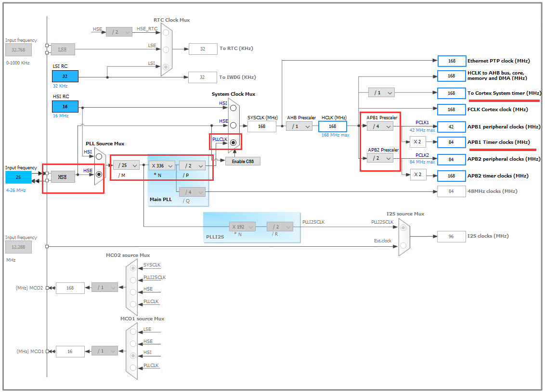Click the HSE input frequency field

[x=18, y=177]
